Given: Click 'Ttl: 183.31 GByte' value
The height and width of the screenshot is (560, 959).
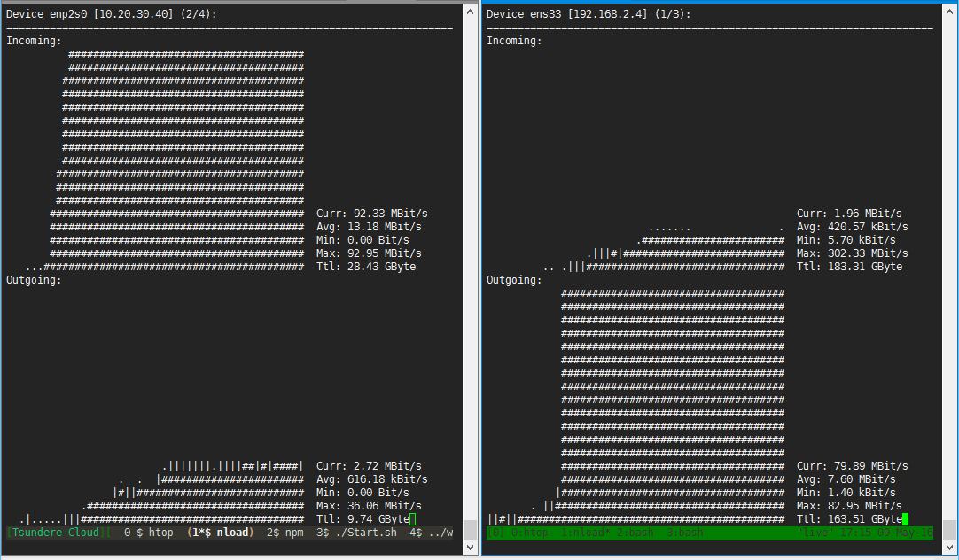Looking at the screenshot, I should (x=849, y=267).
